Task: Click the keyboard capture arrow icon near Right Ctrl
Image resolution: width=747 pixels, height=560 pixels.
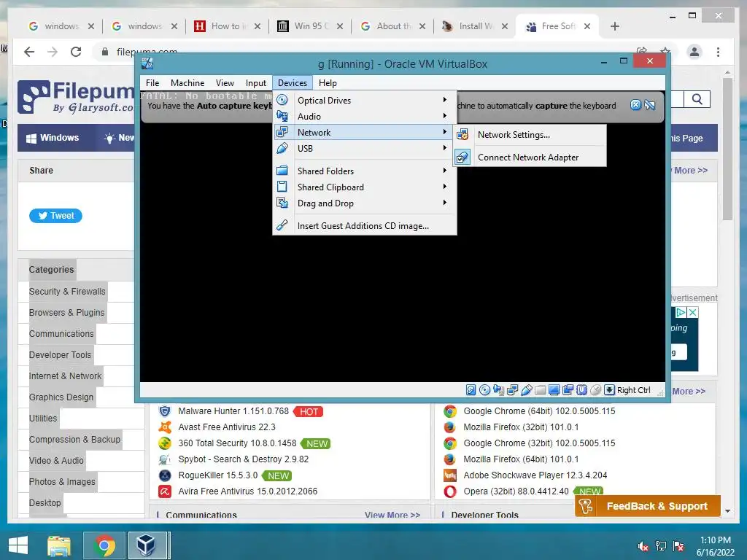Action: [x=609, y=390]
